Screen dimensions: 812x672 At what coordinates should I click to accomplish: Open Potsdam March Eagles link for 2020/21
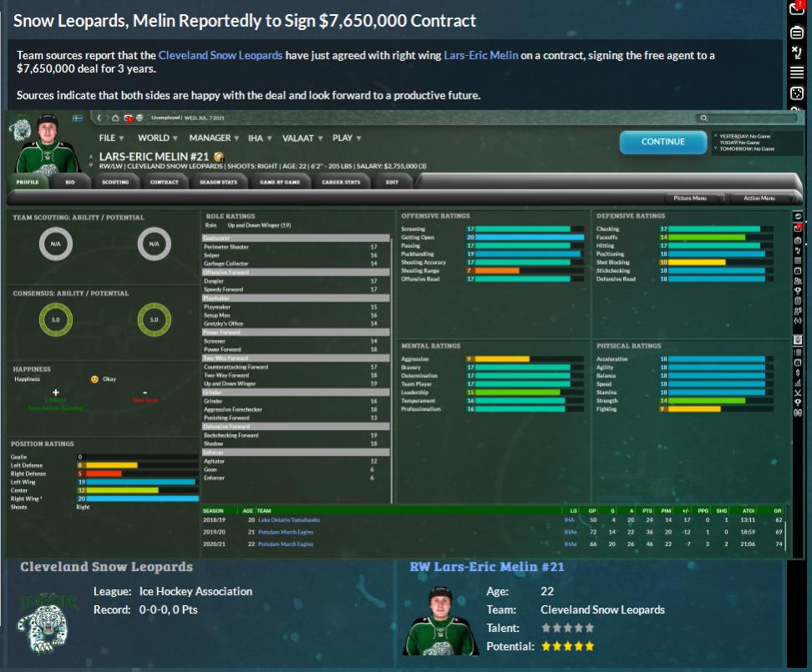[286, 544]
